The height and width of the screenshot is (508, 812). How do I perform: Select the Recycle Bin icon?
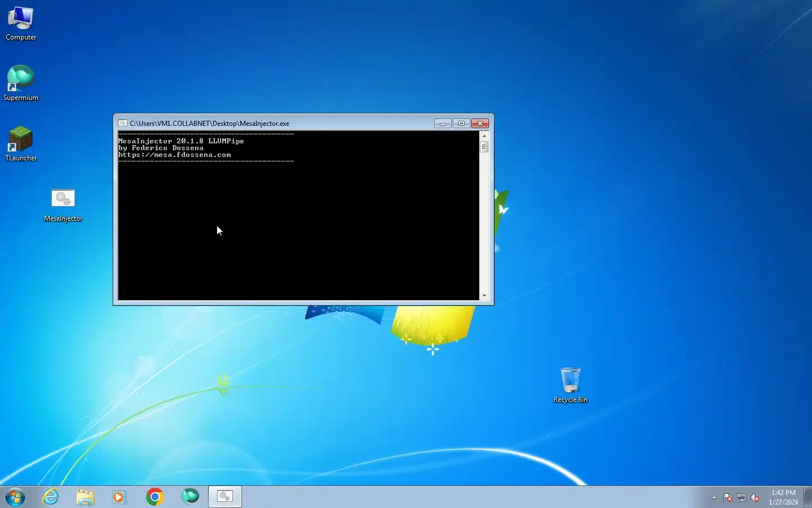(571, 386)
